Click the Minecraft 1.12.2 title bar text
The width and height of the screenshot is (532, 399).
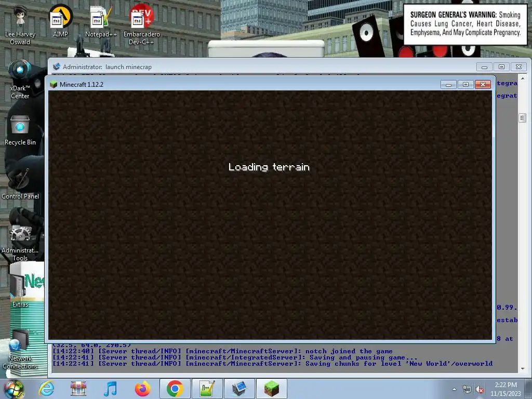(x=82, y=85)
